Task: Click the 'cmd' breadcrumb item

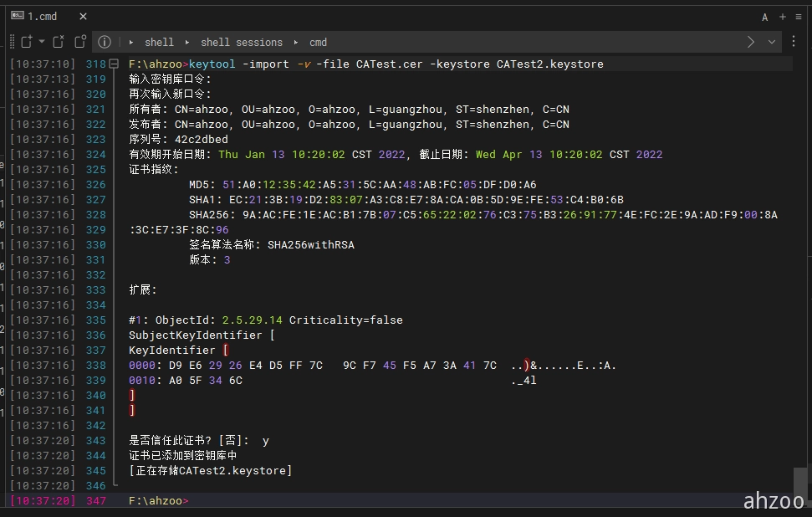Action: (x=318, y=42)
